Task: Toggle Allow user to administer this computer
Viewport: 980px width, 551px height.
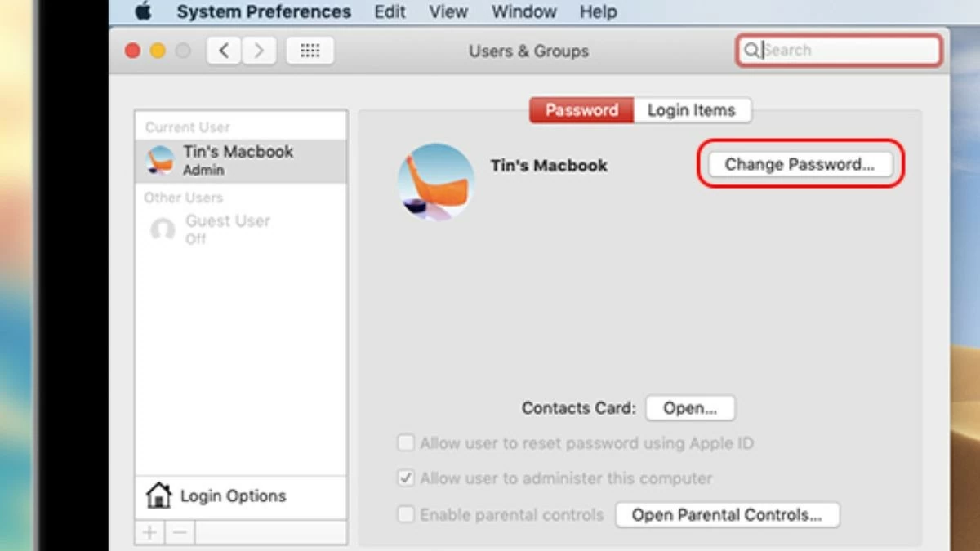Action: point(406,478)
